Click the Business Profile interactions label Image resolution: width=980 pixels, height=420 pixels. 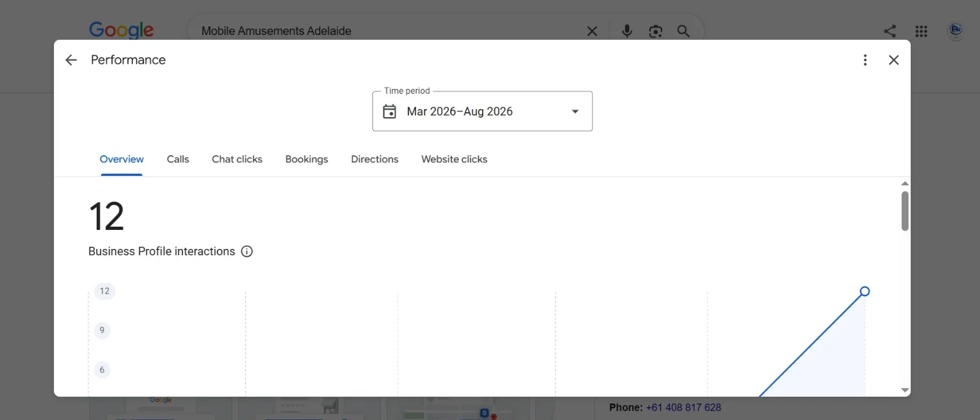pyautogui.click(x=162, y=251)
